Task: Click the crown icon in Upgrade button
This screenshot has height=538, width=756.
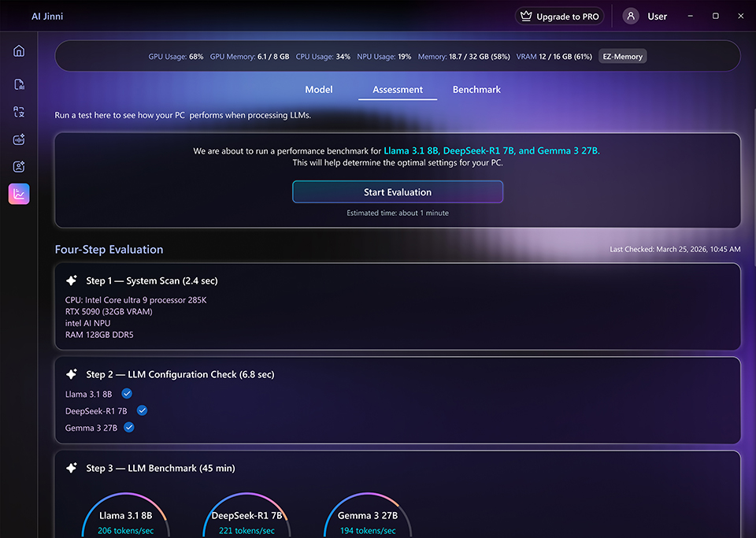Action: (x=526, y=17)
